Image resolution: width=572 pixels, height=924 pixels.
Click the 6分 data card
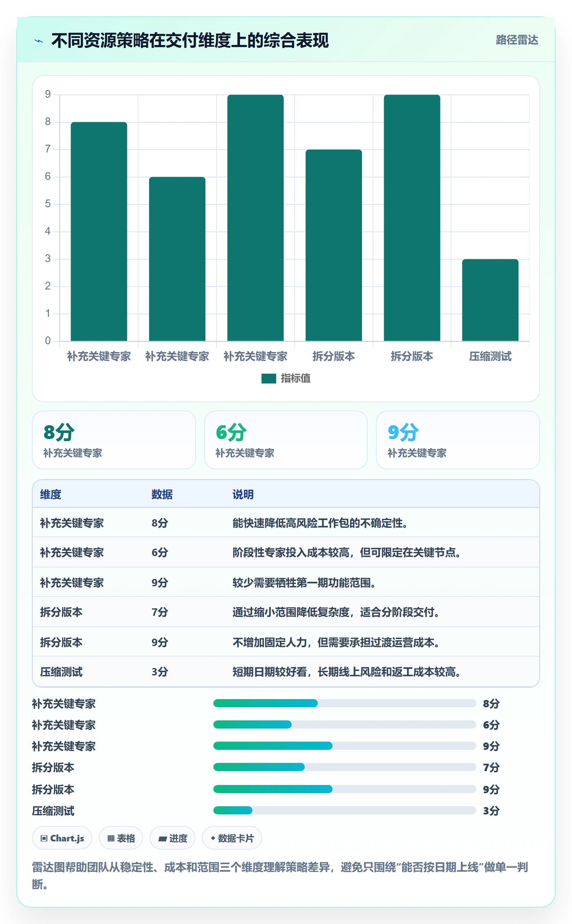[286, 440]
